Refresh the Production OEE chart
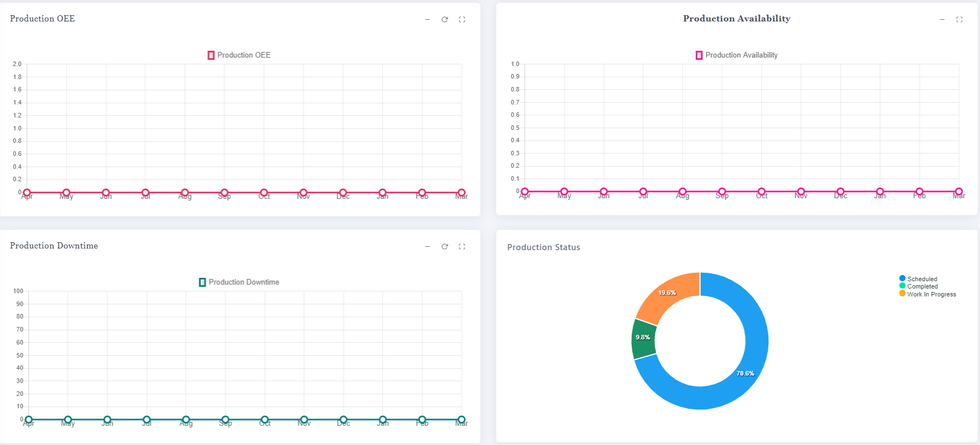This screenshot has width=980, height=445. pyautogui.click(x=445, y=20)
